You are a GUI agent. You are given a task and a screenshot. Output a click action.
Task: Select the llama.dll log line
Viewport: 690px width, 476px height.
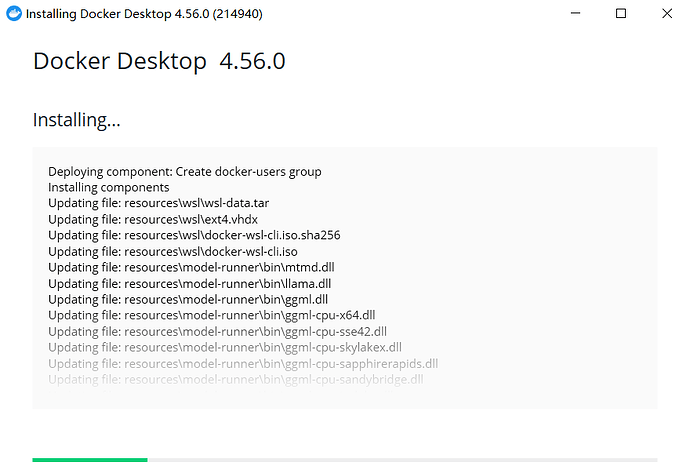(189, 283)
